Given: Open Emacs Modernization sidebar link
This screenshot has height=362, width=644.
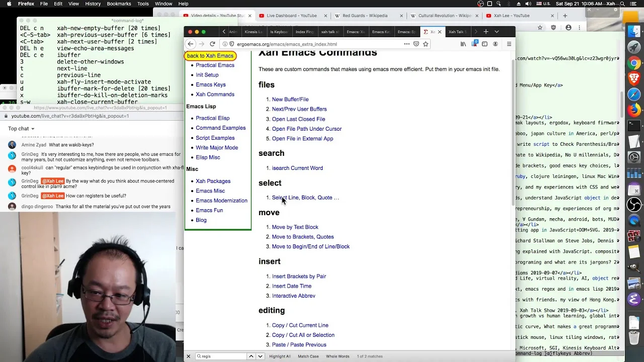Looking at the screenshot, I should [221, 201].
